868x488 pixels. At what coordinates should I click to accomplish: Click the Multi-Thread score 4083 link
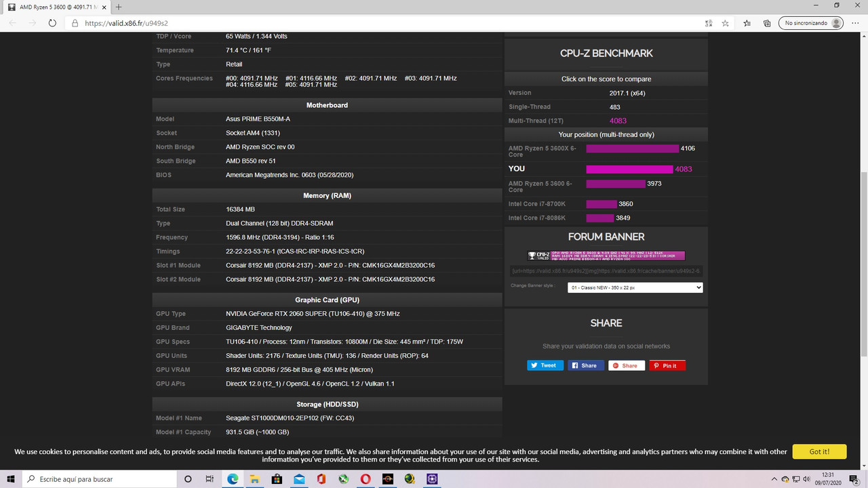pos(618,121)
